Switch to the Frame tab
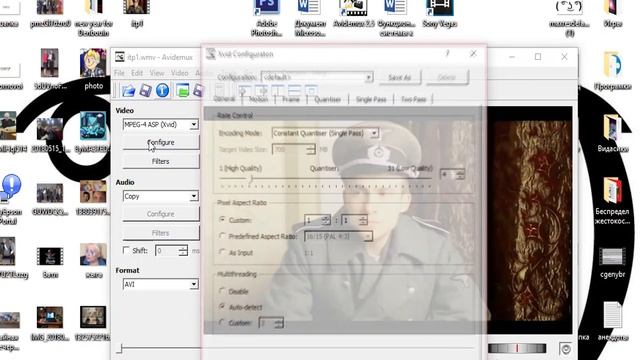 pos(291,99)
